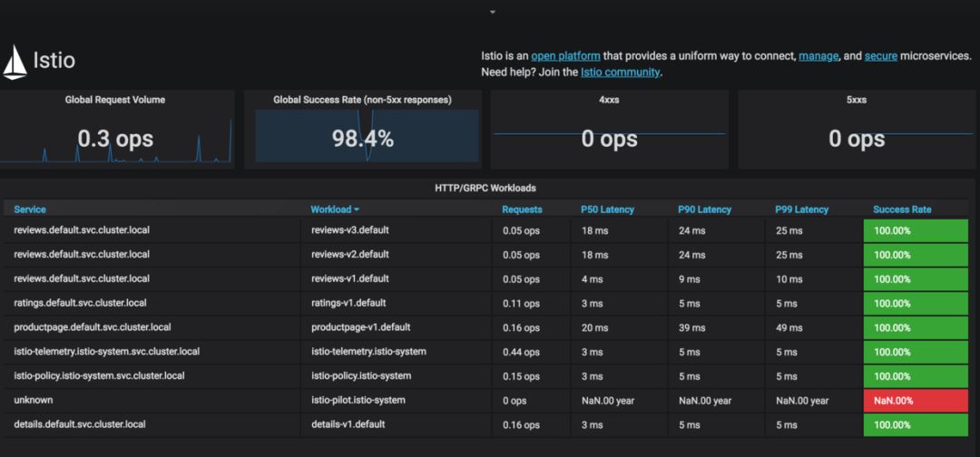Screen dimensions: 980x457
Task: Click requests '0 ops' in istio-pilot row
Action: (x=515, y=401)
